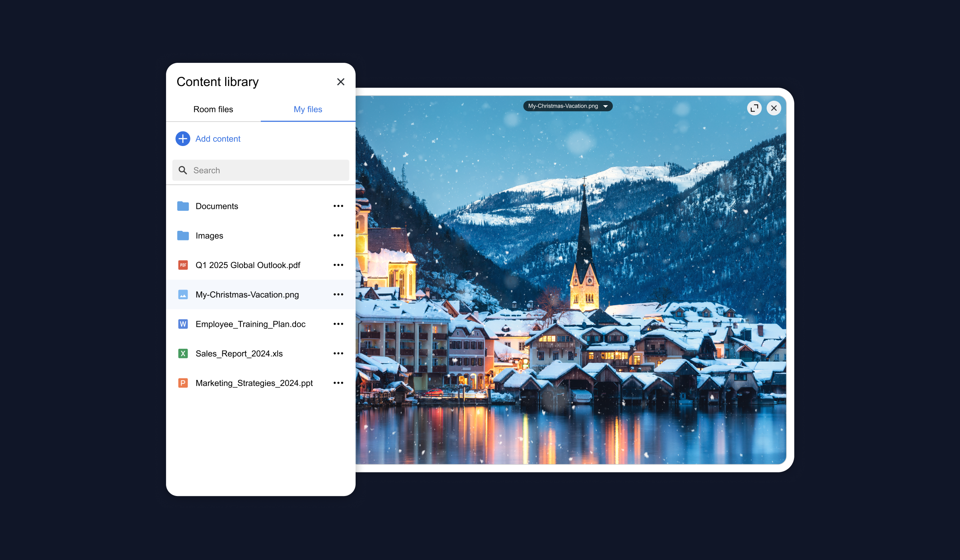The height and width of the screenshot is (560, 960).
Task: Select Sales_Report_2024.xls file
Action: click(x=239, y=354)
